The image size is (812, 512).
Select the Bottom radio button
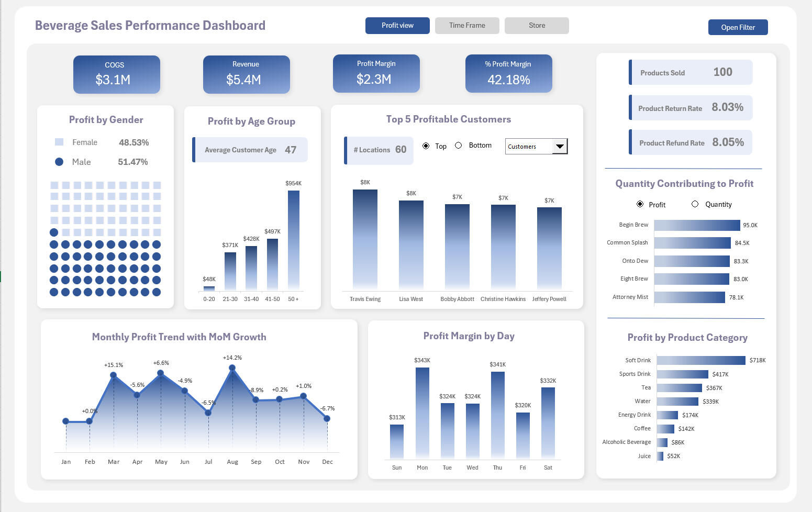tap(459, 146)
